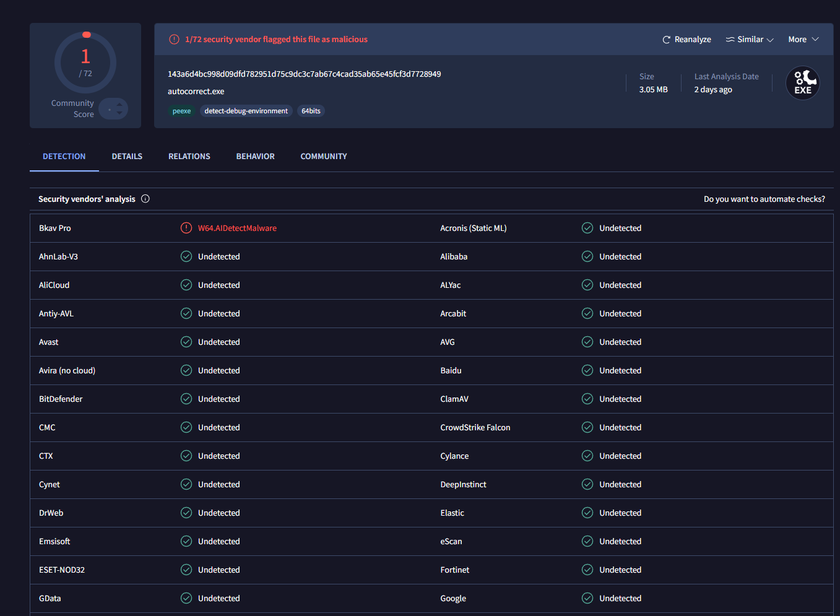Open the Similar search dropdown

tap(750, 40)
